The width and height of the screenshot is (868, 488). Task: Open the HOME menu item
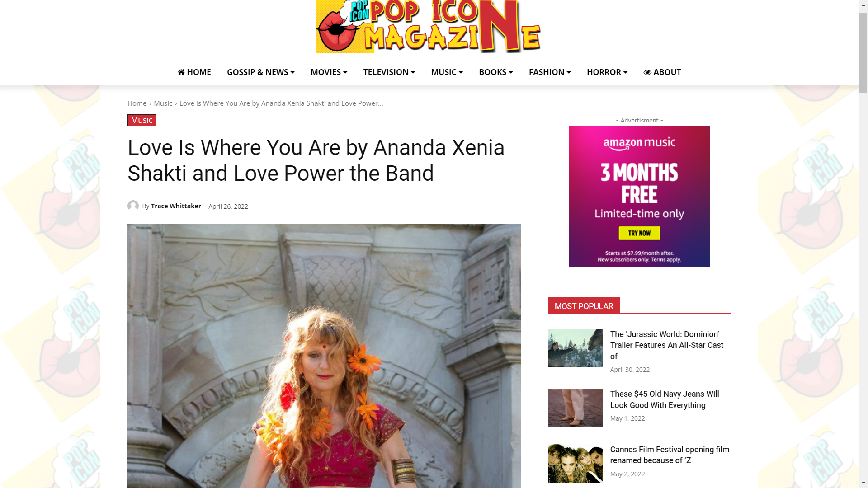(x=194, y=72)
